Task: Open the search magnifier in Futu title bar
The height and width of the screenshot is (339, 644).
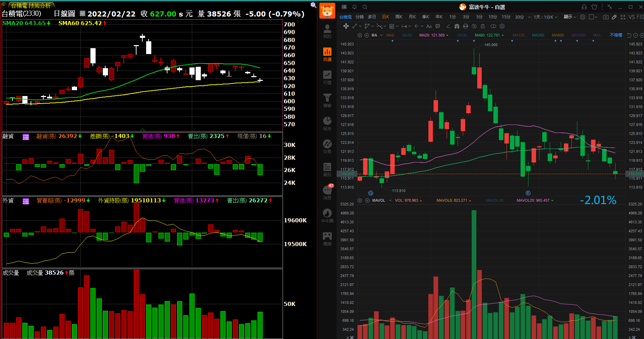Action: (x=365, y=7)
